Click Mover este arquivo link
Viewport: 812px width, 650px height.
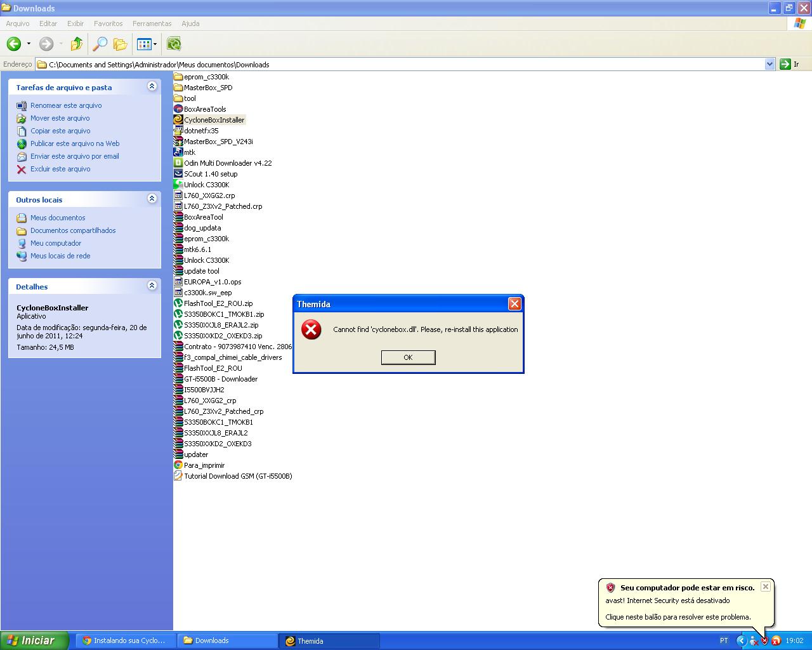click(60, 118)
